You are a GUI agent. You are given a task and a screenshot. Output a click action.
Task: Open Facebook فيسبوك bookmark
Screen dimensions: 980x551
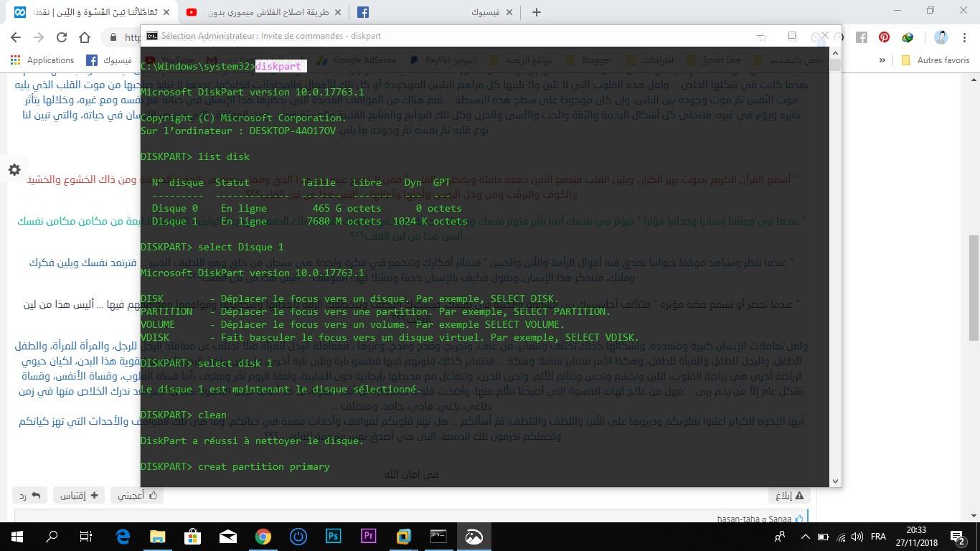point(108,60)
